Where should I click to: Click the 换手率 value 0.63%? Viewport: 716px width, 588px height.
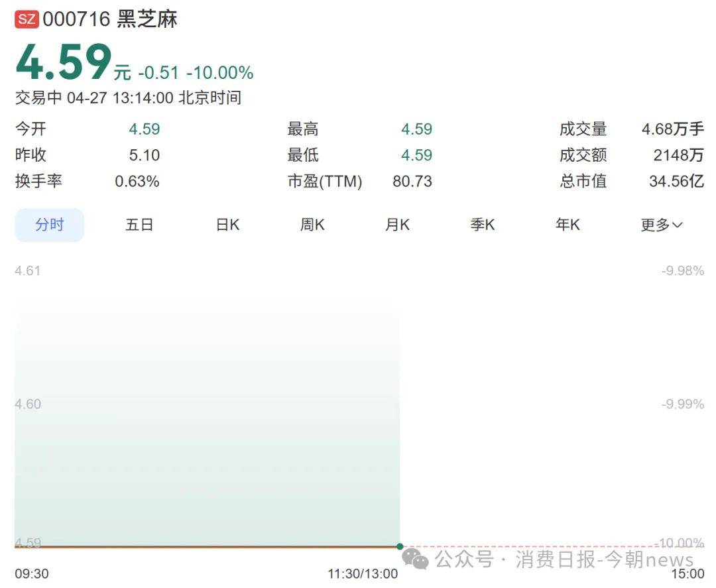tap(137, 181)
